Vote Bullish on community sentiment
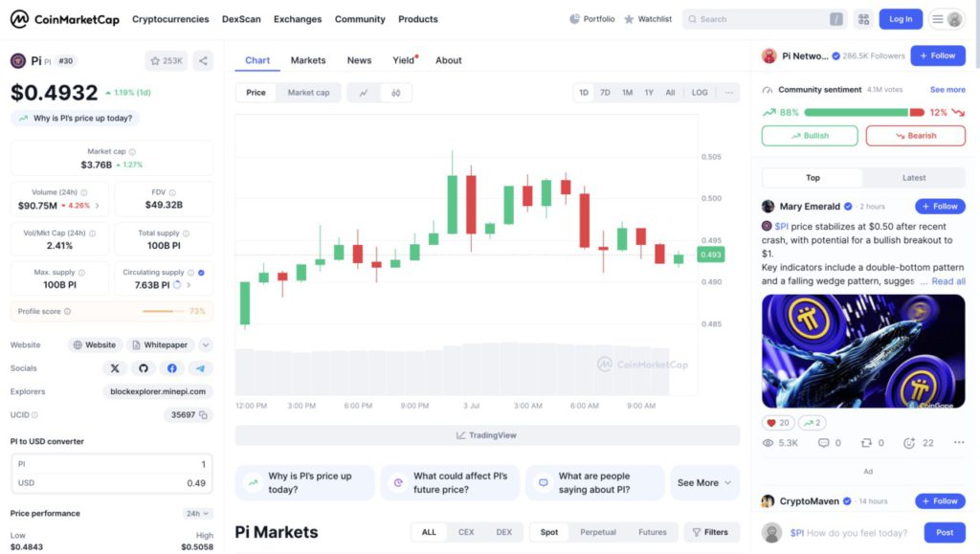The width and height of the screenshot is (980, 554). coord(810,136)
